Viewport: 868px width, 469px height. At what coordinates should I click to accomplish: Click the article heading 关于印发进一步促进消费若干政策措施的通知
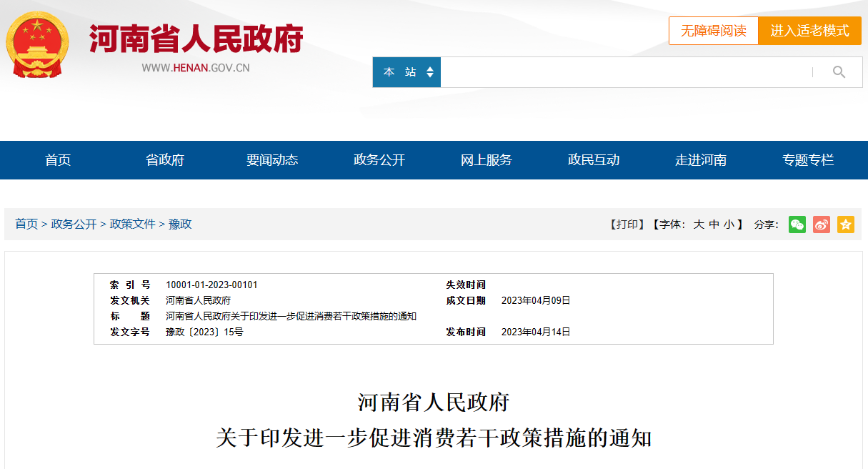(434, 438)
